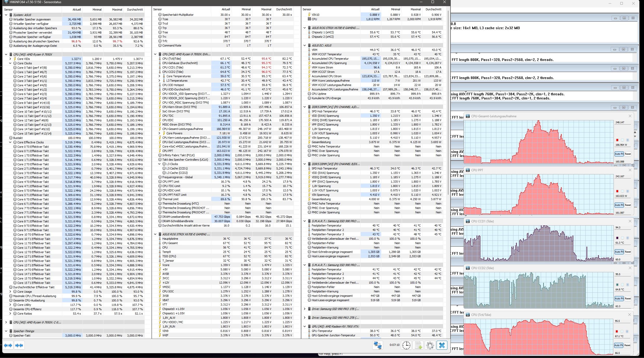Click Auto Fit in CPU PPT graph
This screenshot has width=644, height=358.
click(619, 205)
